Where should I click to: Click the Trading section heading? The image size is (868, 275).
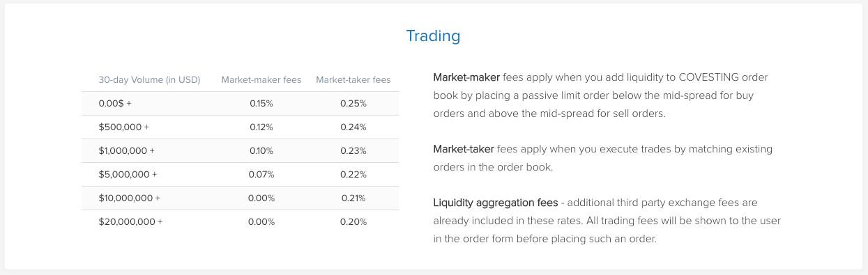click(x=433, y=36)
